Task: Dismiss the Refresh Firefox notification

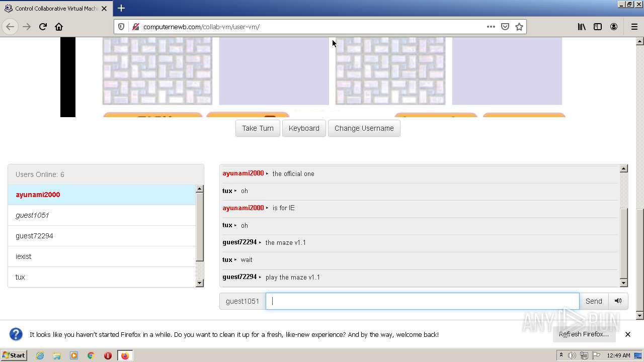Action: [x=628, y=334]
